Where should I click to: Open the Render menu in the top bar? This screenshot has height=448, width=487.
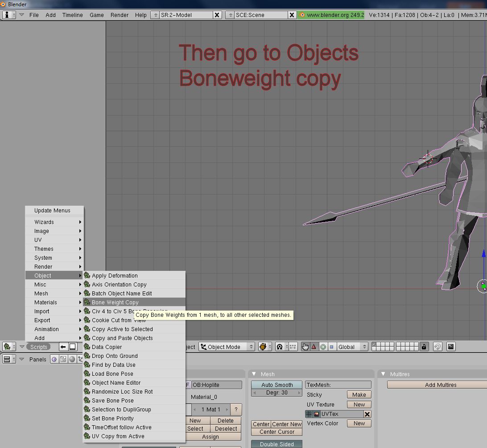click(x=119, y=15)
